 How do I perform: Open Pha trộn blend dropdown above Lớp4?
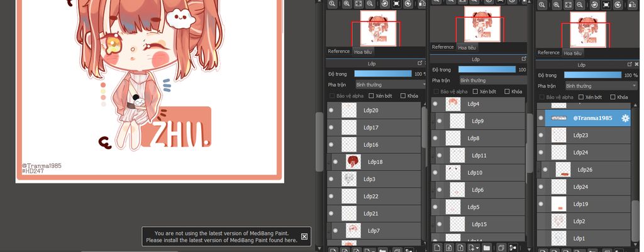tap(493, 80)
